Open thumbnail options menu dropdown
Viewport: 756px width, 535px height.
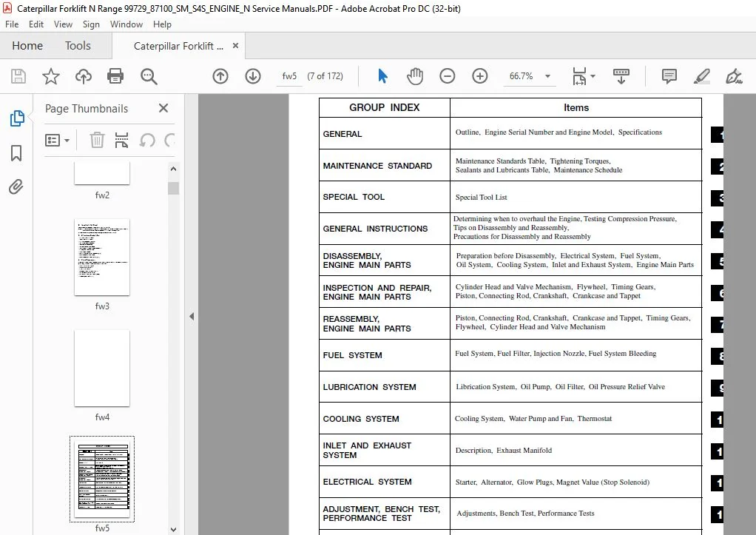(58, 141)
